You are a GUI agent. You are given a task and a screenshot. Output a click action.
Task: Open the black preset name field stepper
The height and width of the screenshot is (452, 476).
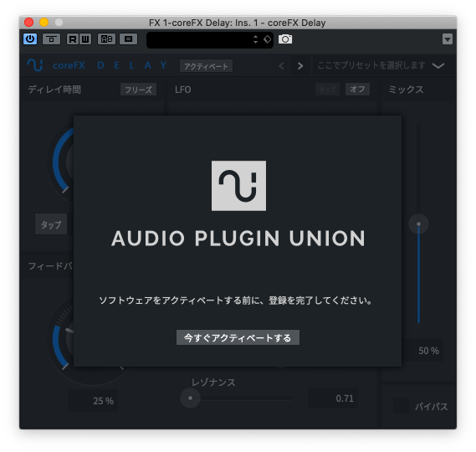tap(256, 39)
